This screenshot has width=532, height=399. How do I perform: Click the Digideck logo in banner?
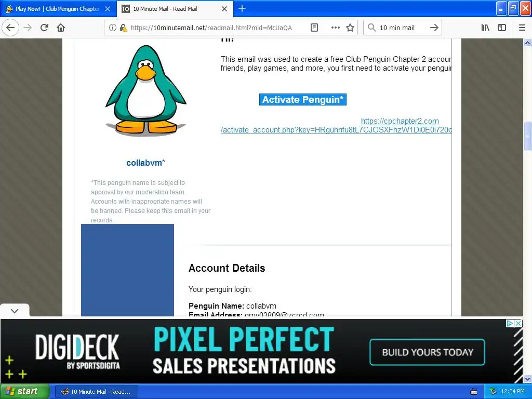click(78, 351)
